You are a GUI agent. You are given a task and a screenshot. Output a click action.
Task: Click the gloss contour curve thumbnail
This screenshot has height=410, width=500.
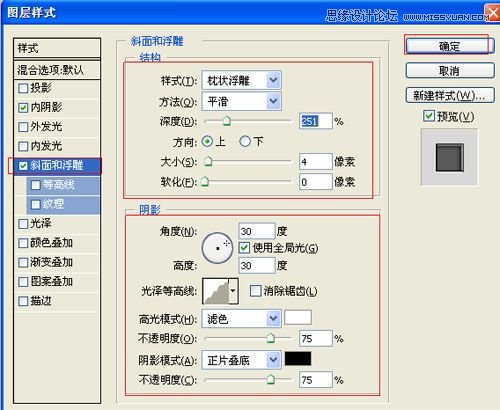216,291
